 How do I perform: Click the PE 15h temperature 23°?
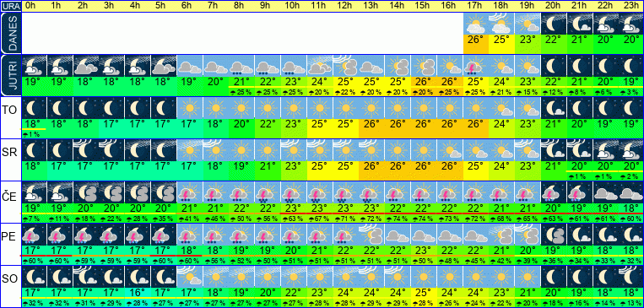[x=424, y=251]
